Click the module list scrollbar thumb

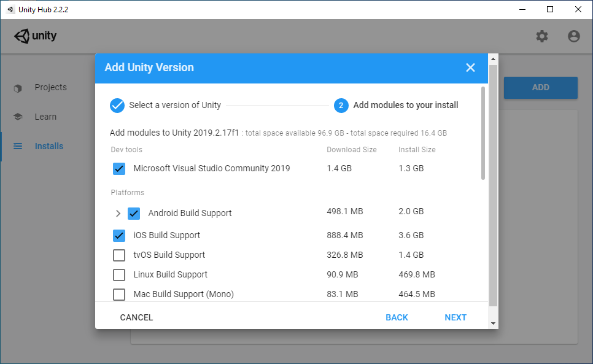pos(483,133)
